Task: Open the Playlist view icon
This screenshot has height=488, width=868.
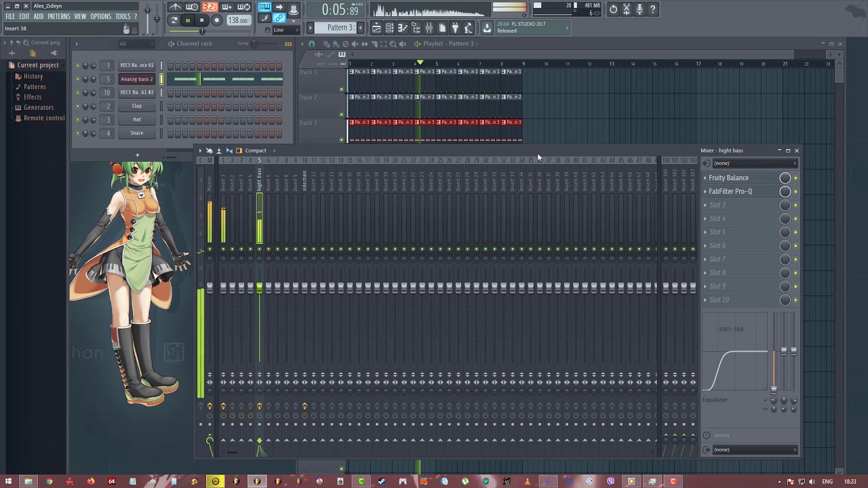Action: [376, 28]
